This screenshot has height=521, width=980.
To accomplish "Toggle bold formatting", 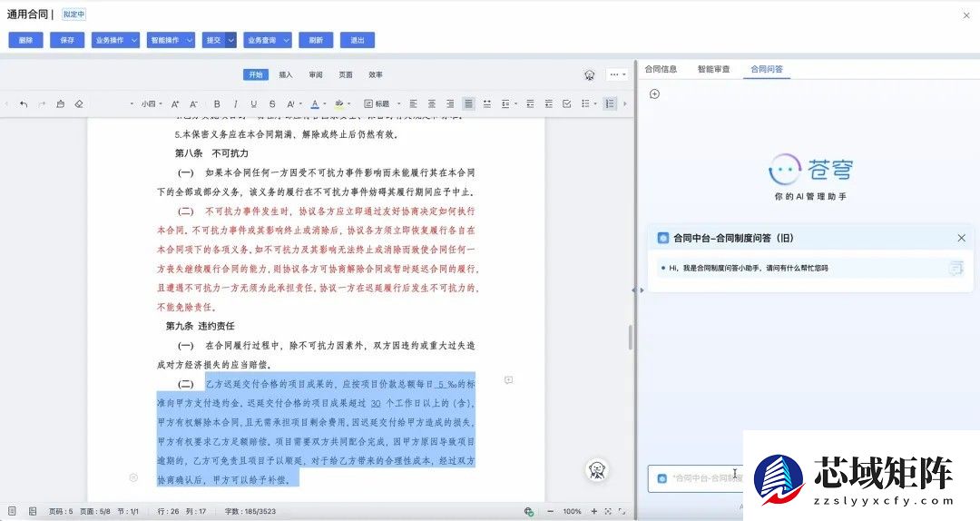I will tap(217, 103).
